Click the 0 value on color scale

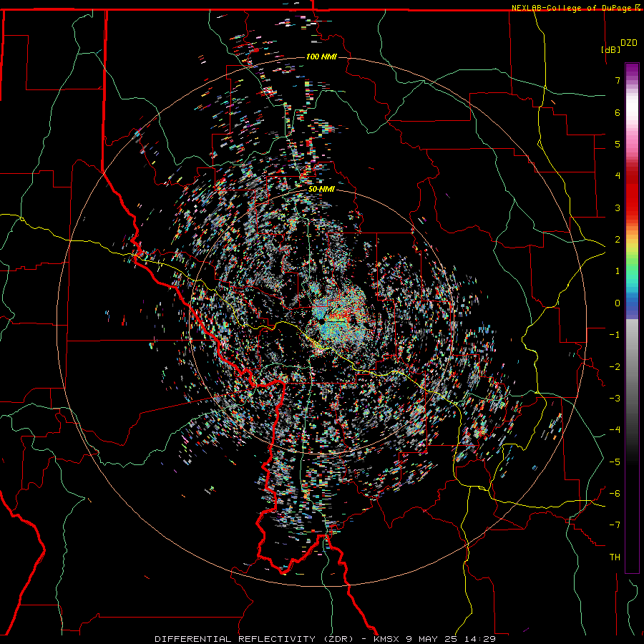point(618,303)
